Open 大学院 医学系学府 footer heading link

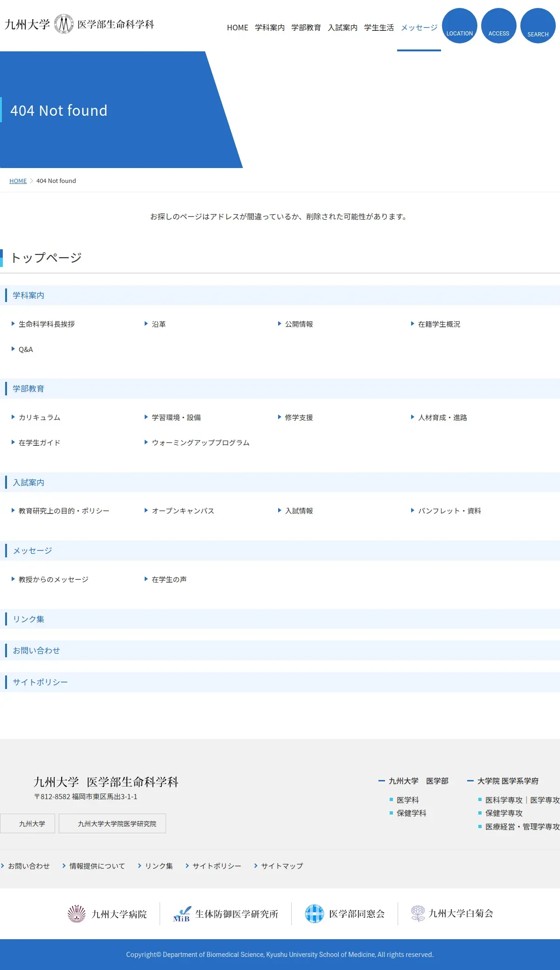pos(508,781)
